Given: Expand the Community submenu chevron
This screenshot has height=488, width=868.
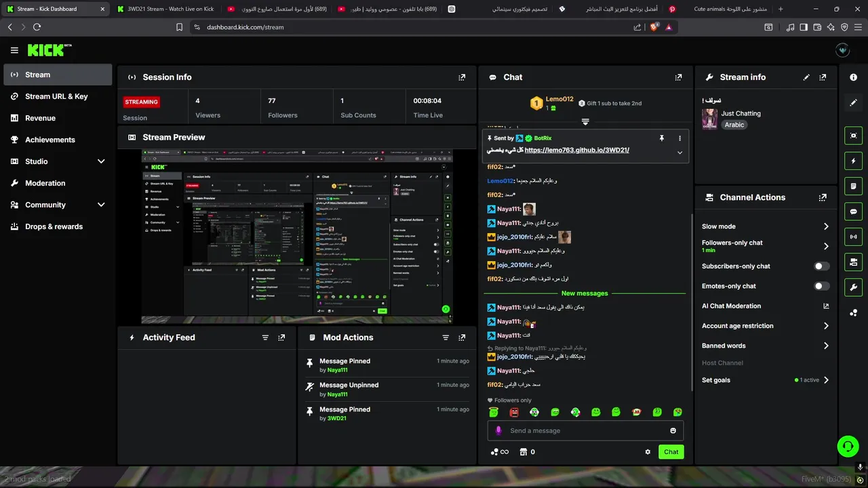Looking at the screenshot, I should point(101,205).
